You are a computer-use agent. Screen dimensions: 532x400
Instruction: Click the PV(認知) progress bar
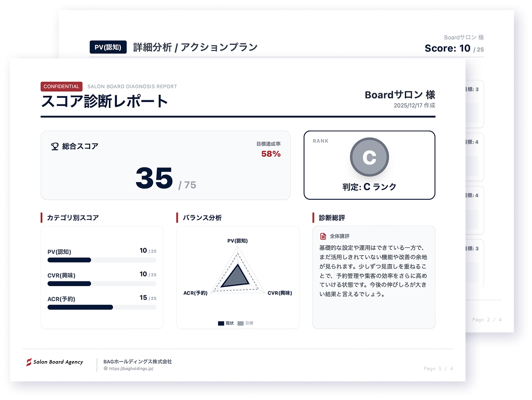click(x=102, y=260)
